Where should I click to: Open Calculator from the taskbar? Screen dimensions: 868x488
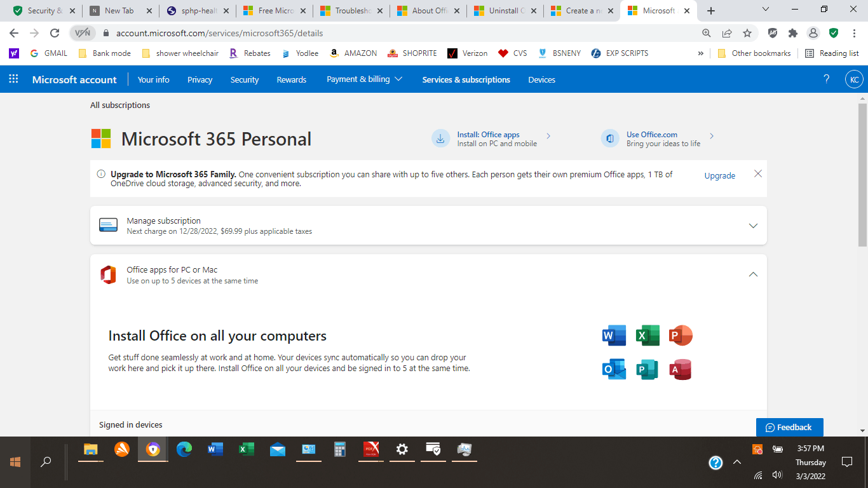point(340,450)
